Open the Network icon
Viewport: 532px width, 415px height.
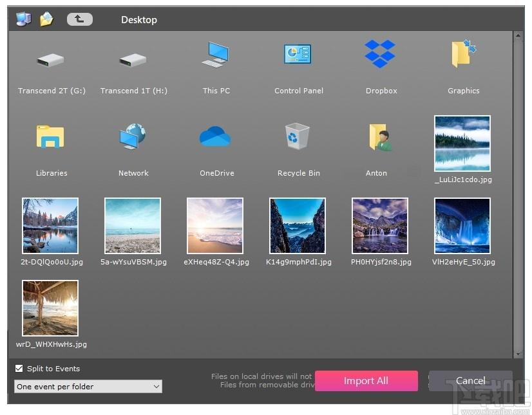coord(133,136)
